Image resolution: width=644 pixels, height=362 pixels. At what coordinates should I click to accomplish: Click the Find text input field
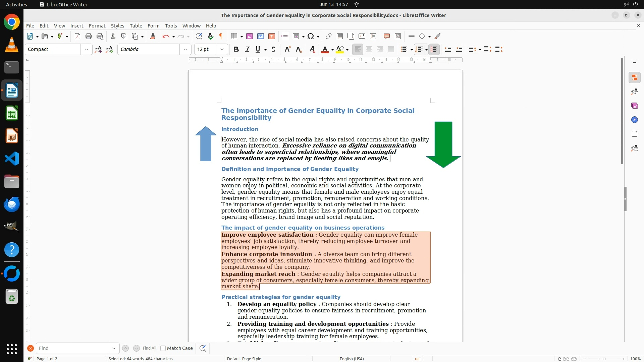72,348
